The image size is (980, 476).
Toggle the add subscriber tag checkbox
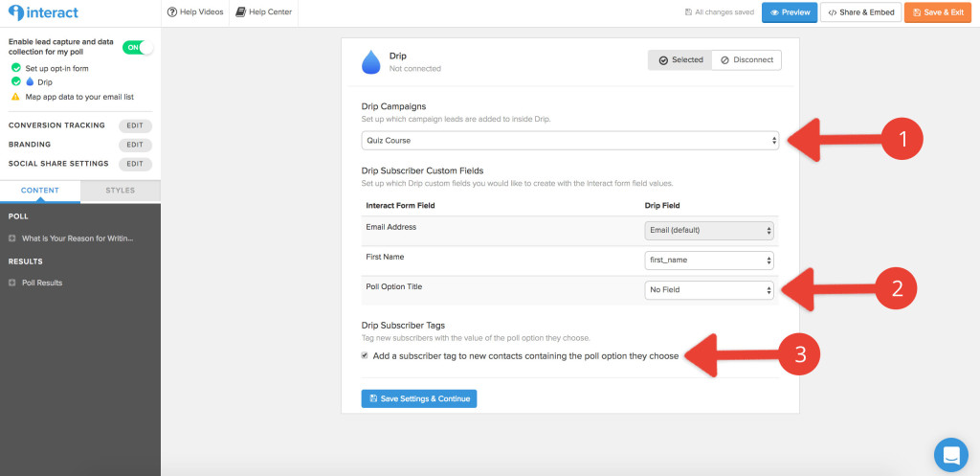pyautogui.click(x=365, y=356)
